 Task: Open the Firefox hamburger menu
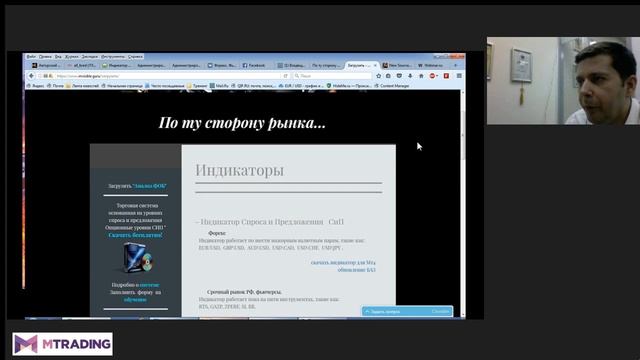coord(459,76)
